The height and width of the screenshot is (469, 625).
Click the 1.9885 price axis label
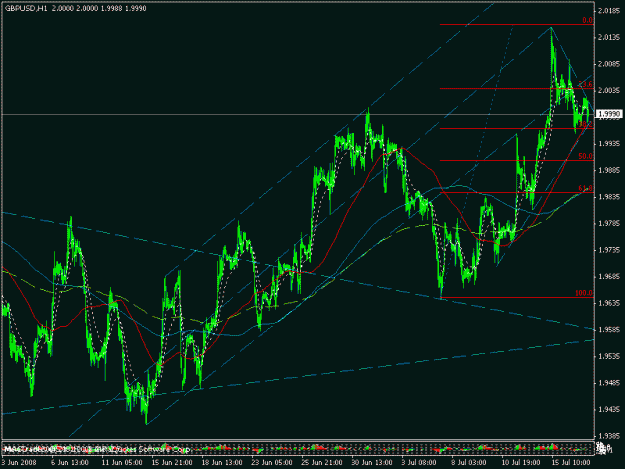coord(609,170)
